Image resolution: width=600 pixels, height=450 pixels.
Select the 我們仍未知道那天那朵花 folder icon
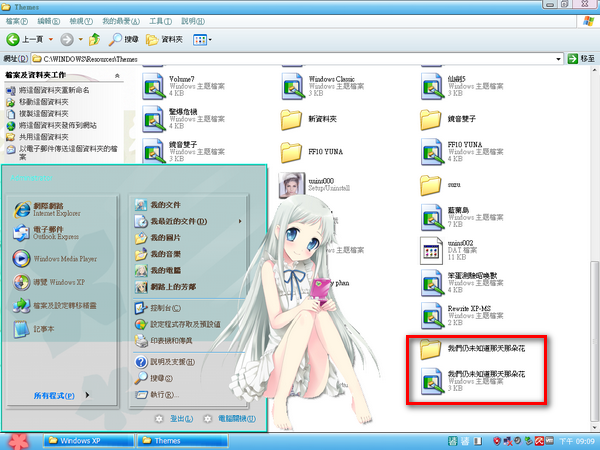pyautogui.click(x=430, y=349)
